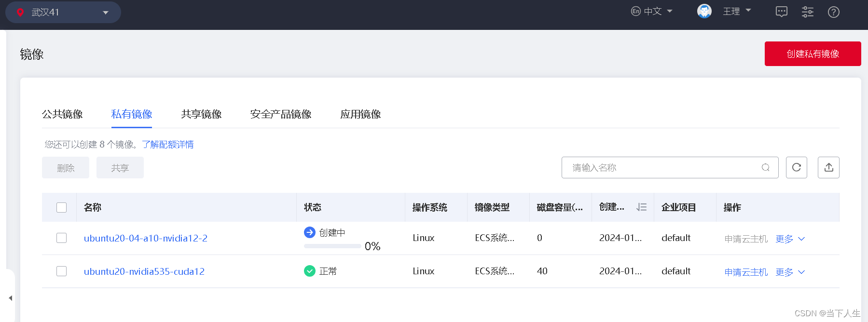The height and width of the screenshot is (322, 868).
Task: Click the user avatar icon
Action: point(704,11)
